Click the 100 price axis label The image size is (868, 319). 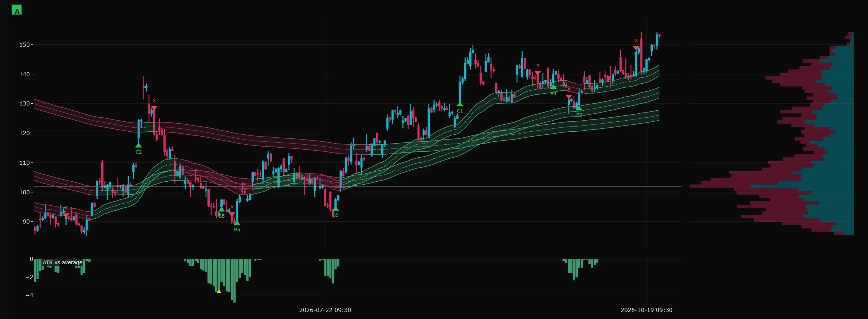[x=24, y=192]
